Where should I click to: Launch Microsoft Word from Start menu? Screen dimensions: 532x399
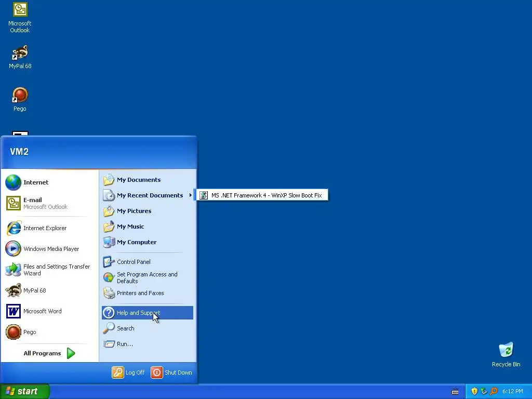[x=49, y=311]
